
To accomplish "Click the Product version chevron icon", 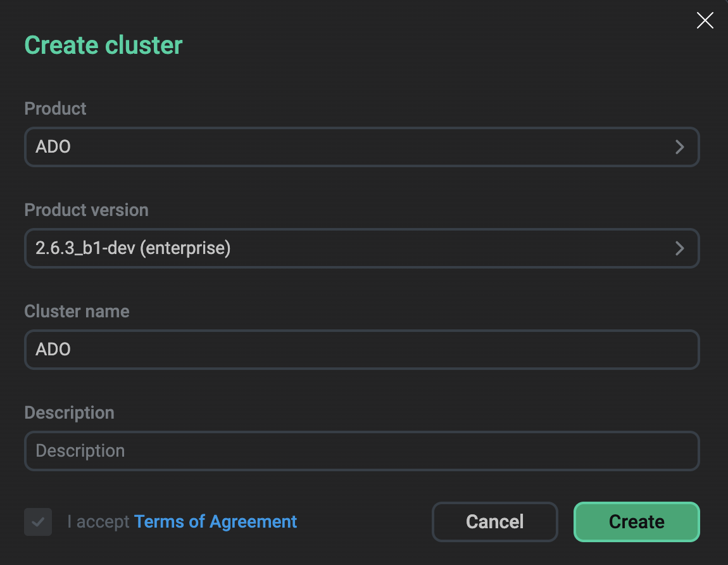I will [x=680, y=248].
